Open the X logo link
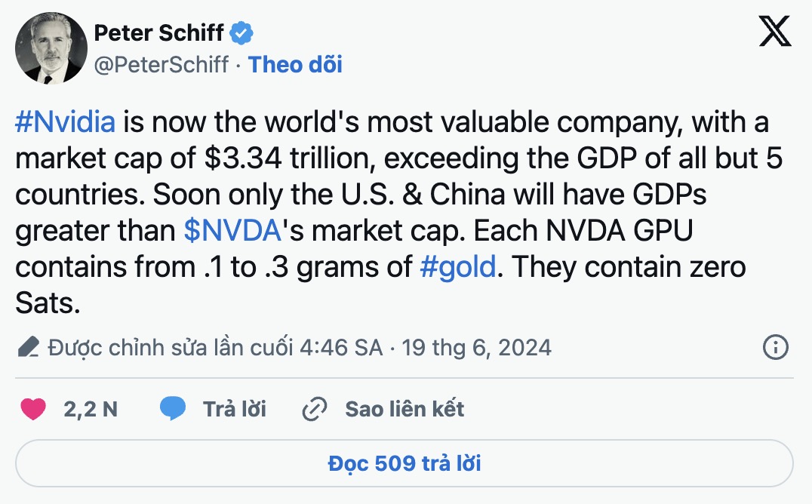812x504 pixels. [775, 32]
